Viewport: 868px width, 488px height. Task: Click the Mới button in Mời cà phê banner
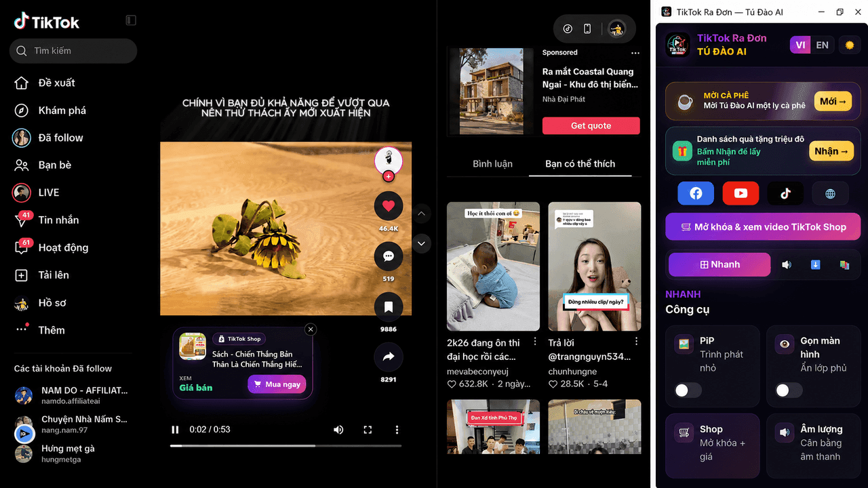pyautogui.click(x=833, y=101)
